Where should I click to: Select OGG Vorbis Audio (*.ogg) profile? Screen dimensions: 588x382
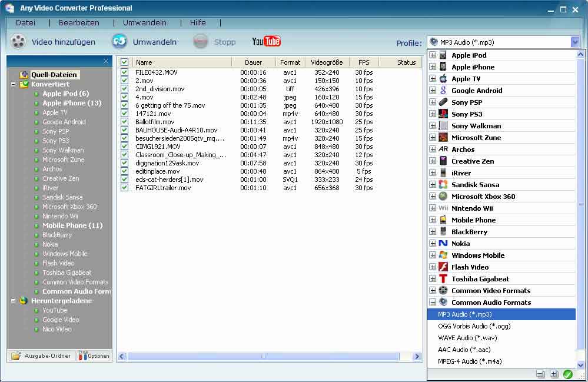click(x=501, y=326)
